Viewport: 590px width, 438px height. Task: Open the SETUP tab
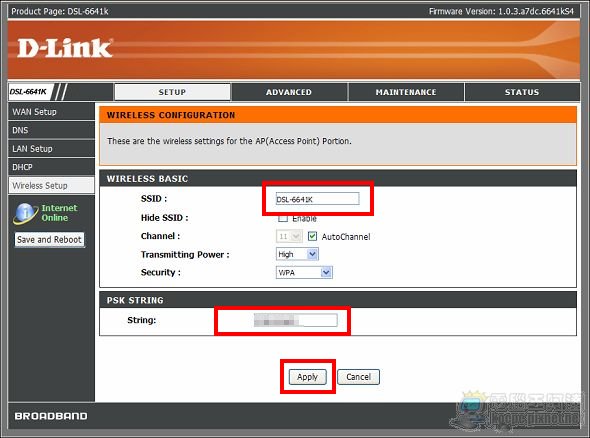[172, 92]
